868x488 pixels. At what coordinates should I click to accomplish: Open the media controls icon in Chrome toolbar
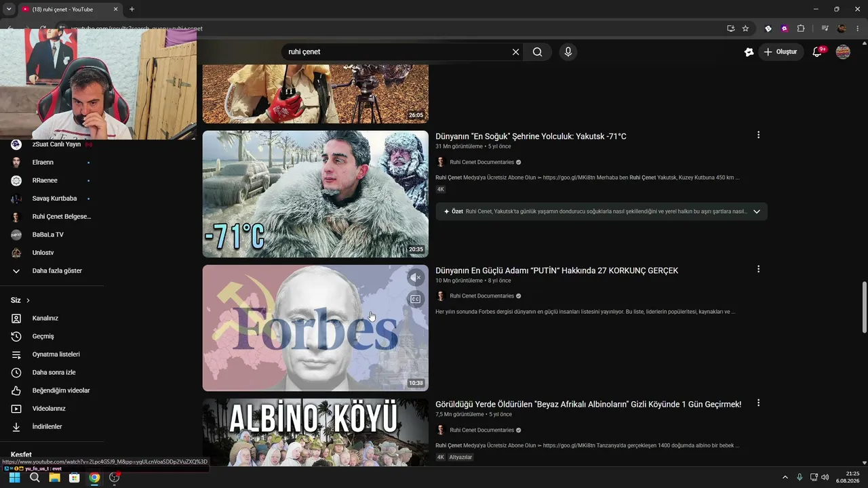825,28
